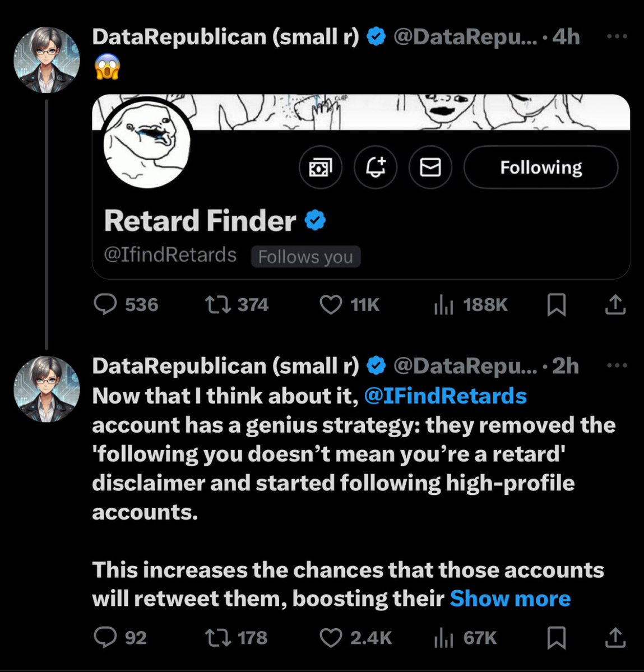The image size is (644, 672).
Task: View analytics for the 188K views tweet
Action: [443, 305]
